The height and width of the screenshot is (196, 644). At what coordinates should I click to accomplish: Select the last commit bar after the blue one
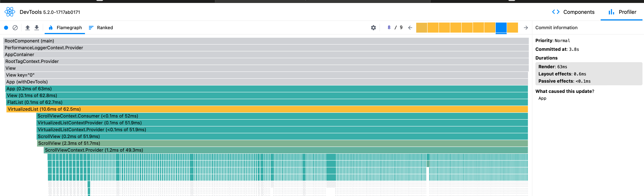click(513, 27)
